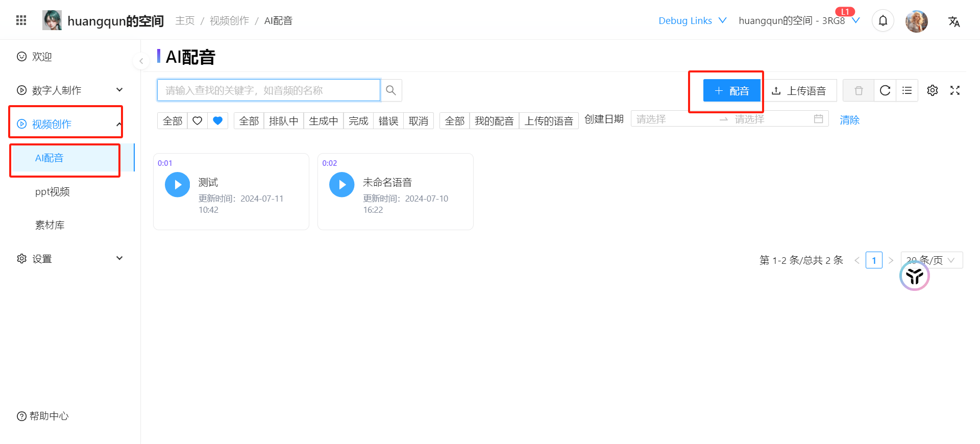The width and height of the screenshot is (980, 444).
Task: Click the 上传语音 button
Action: point(799,90)
